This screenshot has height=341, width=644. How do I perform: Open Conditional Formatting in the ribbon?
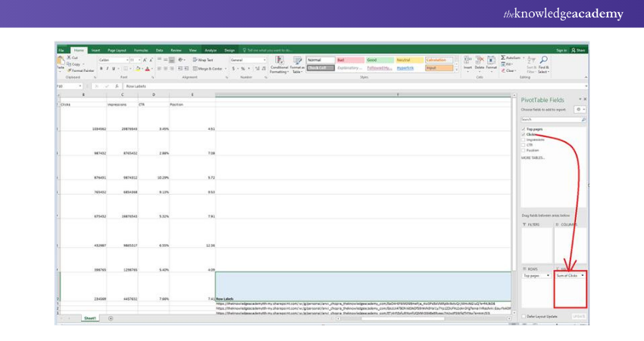pyautogui.click(x=280, y=64)
